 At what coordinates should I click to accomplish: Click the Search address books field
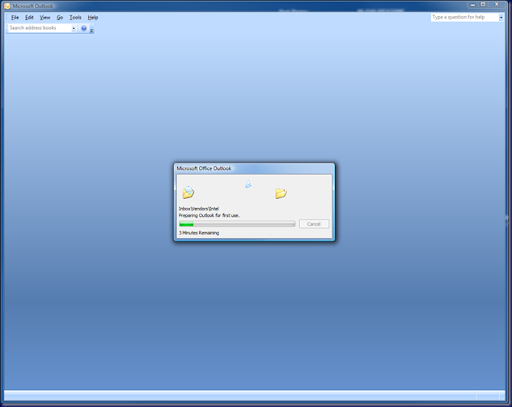tap(40, 28)
